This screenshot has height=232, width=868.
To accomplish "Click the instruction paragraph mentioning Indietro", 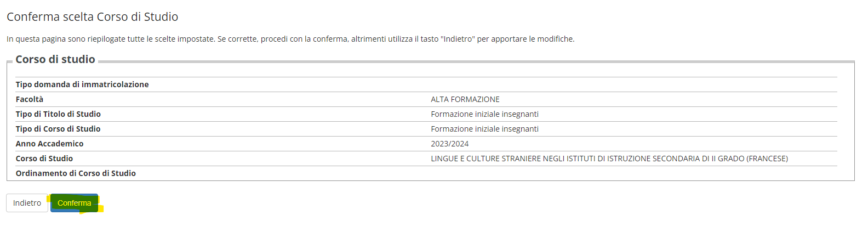I will (x=290, y=39).
